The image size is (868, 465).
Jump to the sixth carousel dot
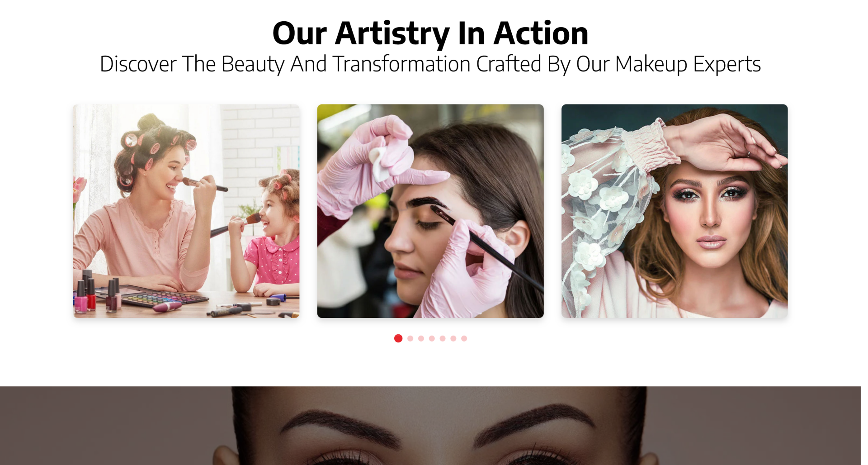point(453,338)
